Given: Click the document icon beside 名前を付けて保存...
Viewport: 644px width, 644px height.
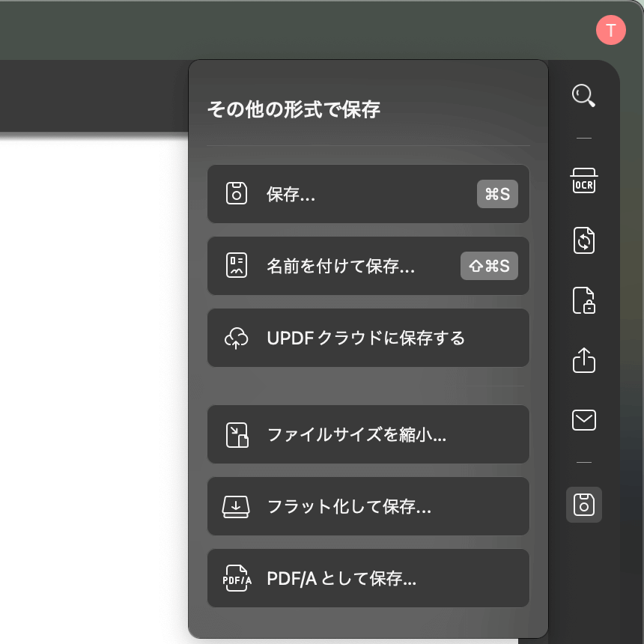Looking at the screenshot, I should point(237,265).
